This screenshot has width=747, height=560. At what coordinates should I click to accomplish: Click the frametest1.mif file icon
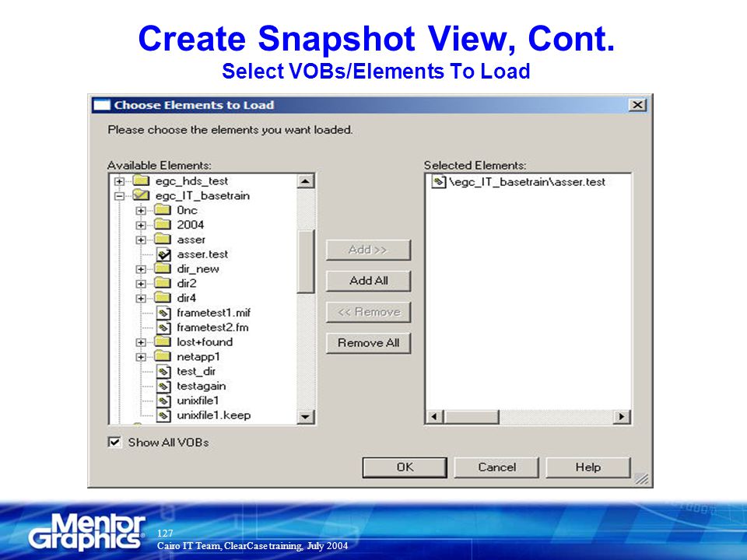(163, 313)
